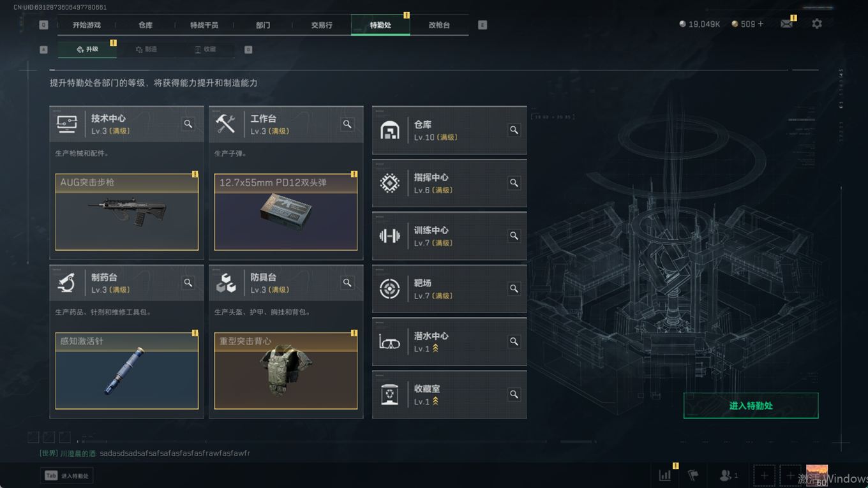Expand the 指挥中心 department row
Viewport: 868px width, 488px height.
pyautogui.click(x=449, y=183)
